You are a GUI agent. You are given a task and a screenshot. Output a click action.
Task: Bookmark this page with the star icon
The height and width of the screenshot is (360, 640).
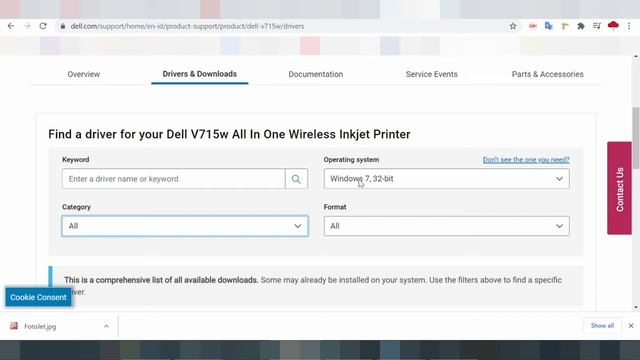(x=513, y=26)
